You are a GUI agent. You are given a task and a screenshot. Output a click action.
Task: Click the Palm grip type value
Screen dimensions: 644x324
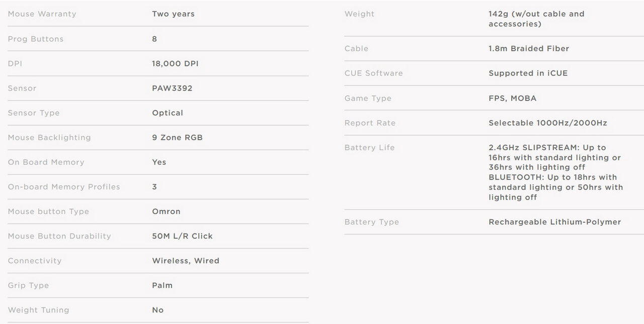pos(162,285)
